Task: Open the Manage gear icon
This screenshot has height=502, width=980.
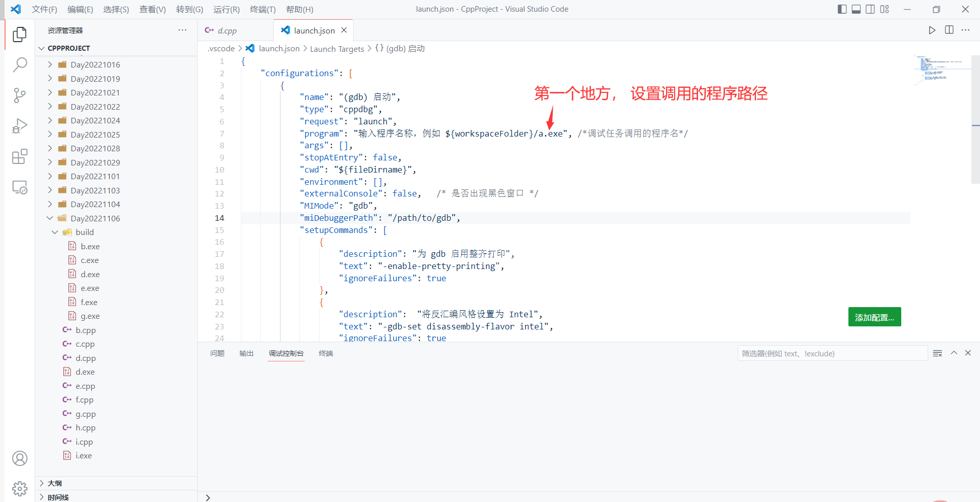Action: tap(20, 489)
